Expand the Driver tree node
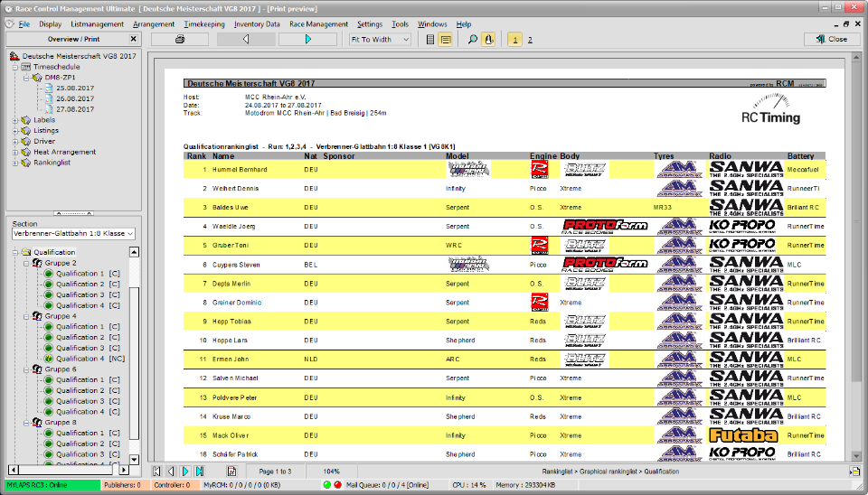The width and height of the screenshot is (868, 495). (15, 142)
